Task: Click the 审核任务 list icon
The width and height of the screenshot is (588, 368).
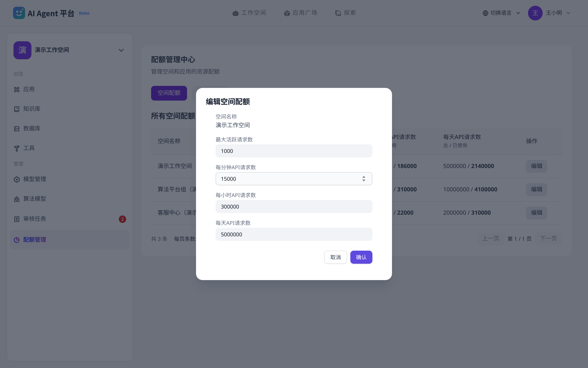Action: tap(17, 219)
